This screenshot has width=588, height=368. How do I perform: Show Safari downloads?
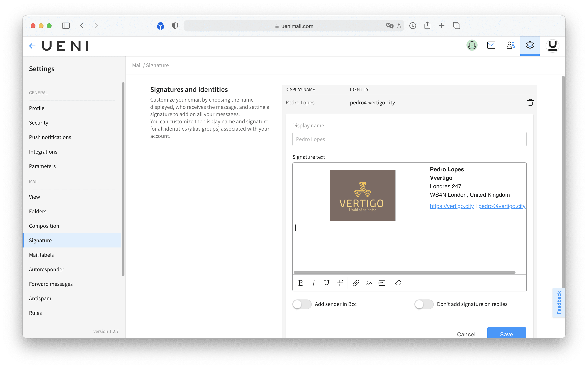tap(412, 26)
